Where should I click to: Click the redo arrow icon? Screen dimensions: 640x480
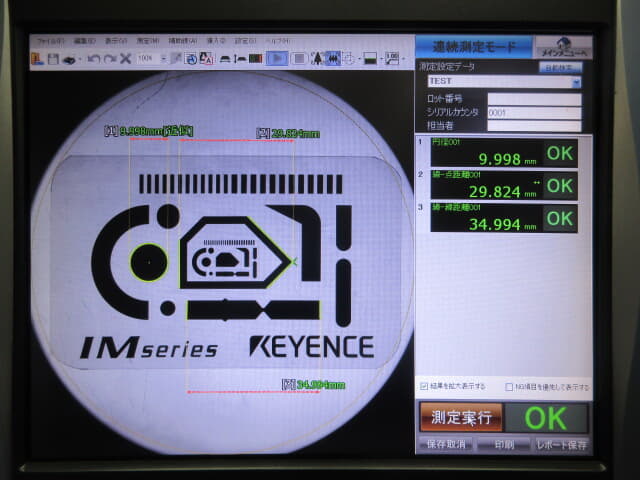coord(110,59)
